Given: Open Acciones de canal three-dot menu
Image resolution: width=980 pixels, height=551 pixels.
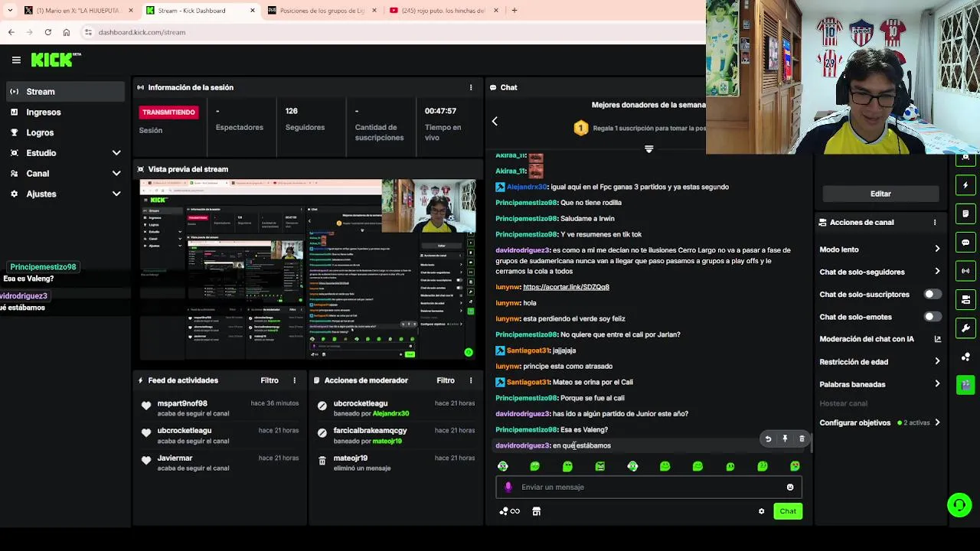Looking at the screenshot, I should 934,223.
